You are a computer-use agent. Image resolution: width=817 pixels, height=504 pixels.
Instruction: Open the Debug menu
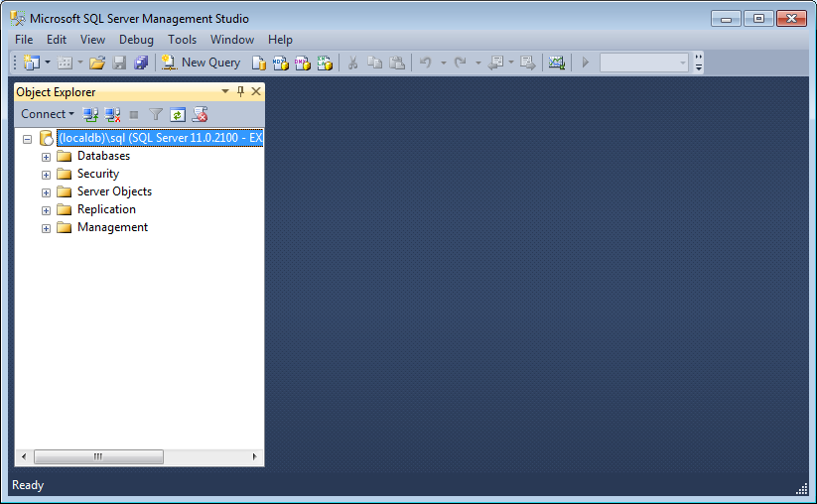coord(137,40)
